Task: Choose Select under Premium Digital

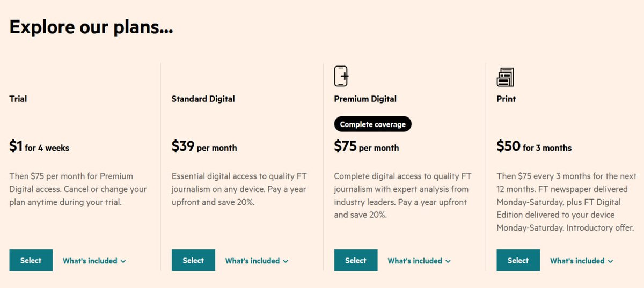Action: coord(356,260)
